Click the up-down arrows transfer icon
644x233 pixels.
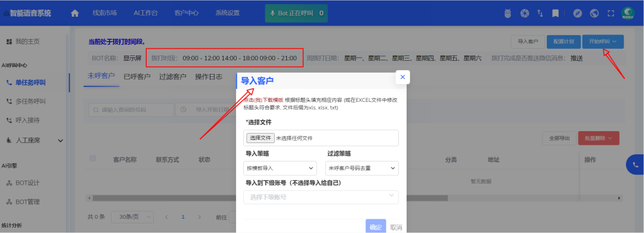pos(540,13)
